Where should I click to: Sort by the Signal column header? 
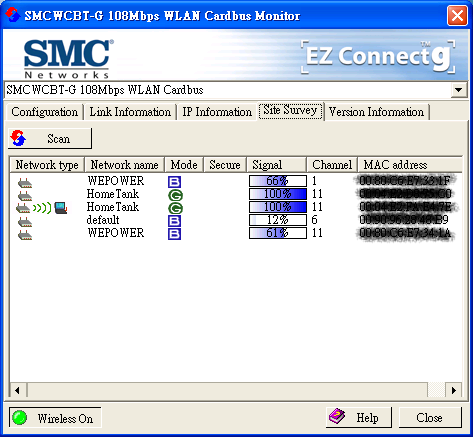click(x=276, y=165)
